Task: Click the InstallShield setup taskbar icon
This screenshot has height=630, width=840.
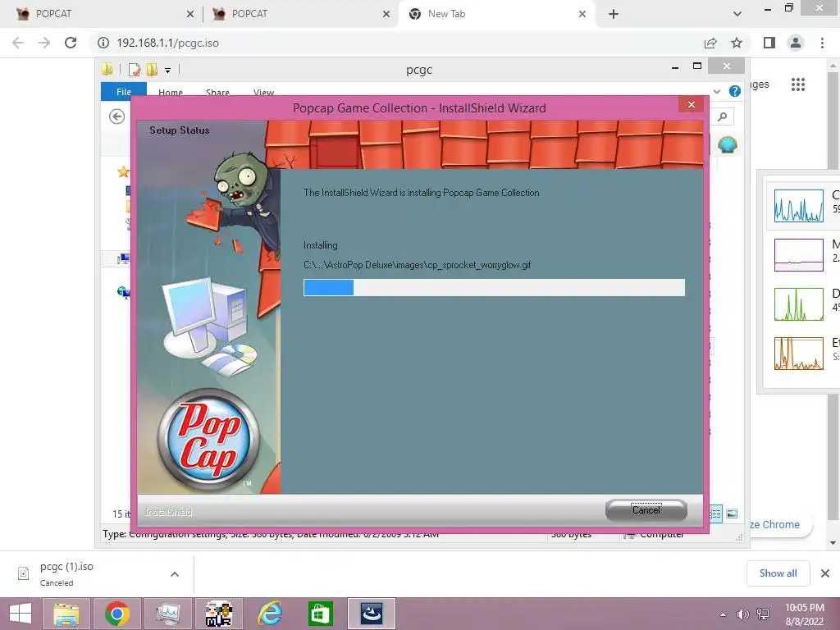Action: (372, 614)
